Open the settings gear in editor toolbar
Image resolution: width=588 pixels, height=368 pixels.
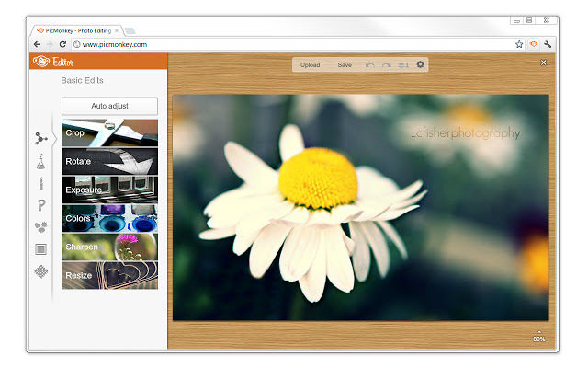pyautogui.click(x=421, y=64)
